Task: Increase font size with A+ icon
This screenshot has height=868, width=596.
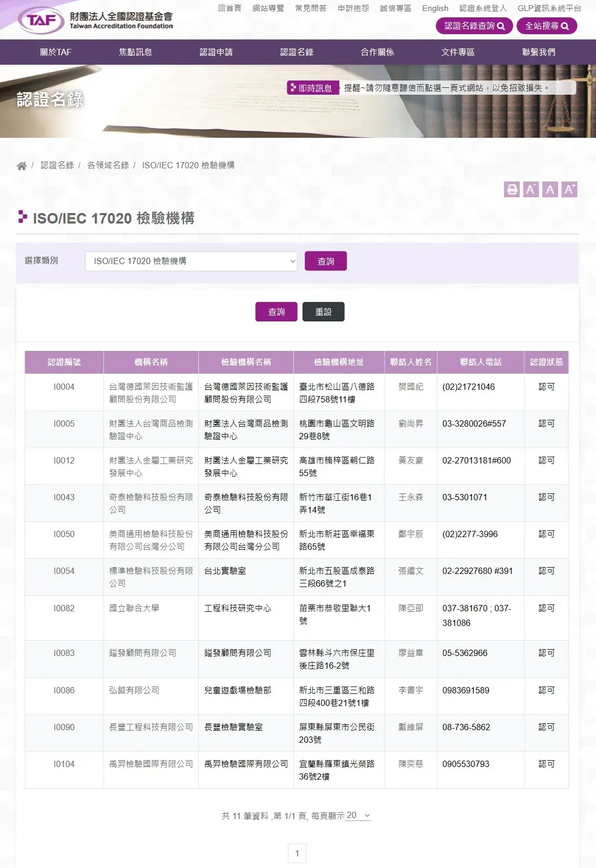Action: click(x=569, y=189)
